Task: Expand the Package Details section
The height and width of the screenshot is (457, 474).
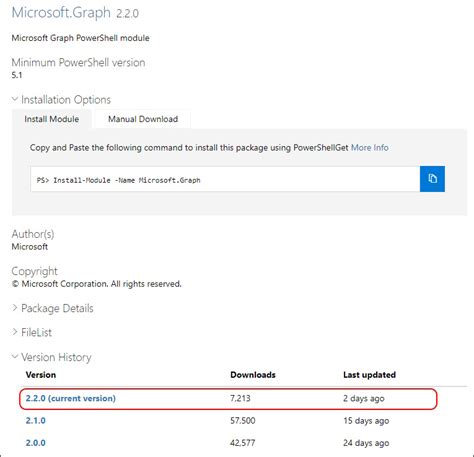Action: (x=53, y=308)
